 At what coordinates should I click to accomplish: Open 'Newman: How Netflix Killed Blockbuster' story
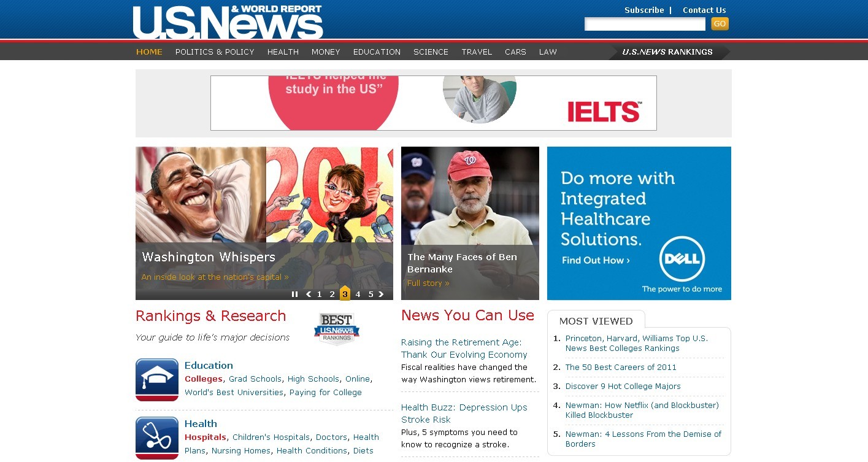pos(642,410)
